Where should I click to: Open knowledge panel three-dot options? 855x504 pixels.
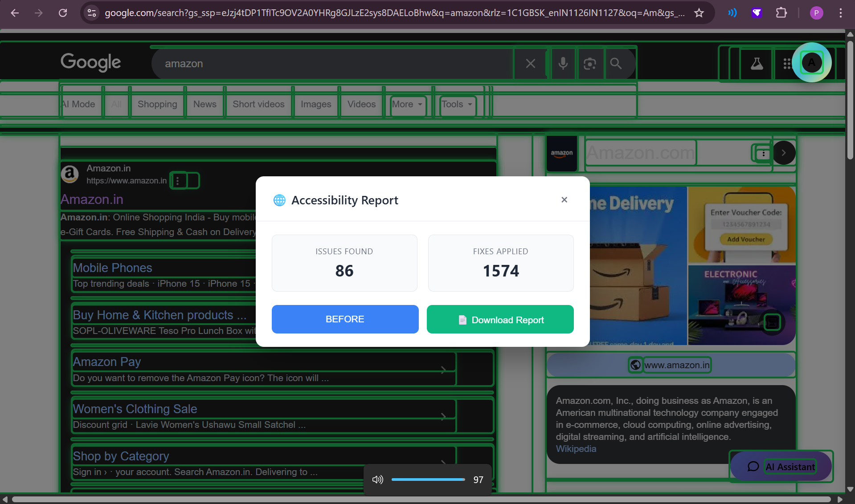point(763,154)
